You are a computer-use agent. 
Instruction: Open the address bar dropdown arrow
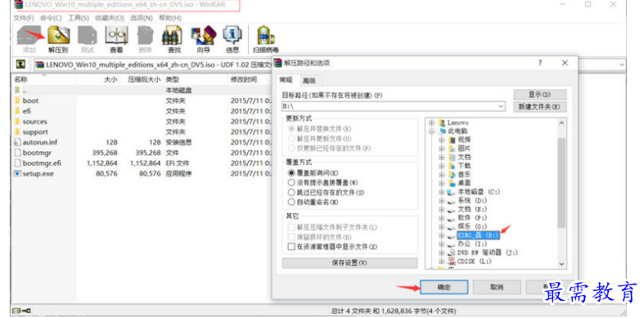pos(622,65)
